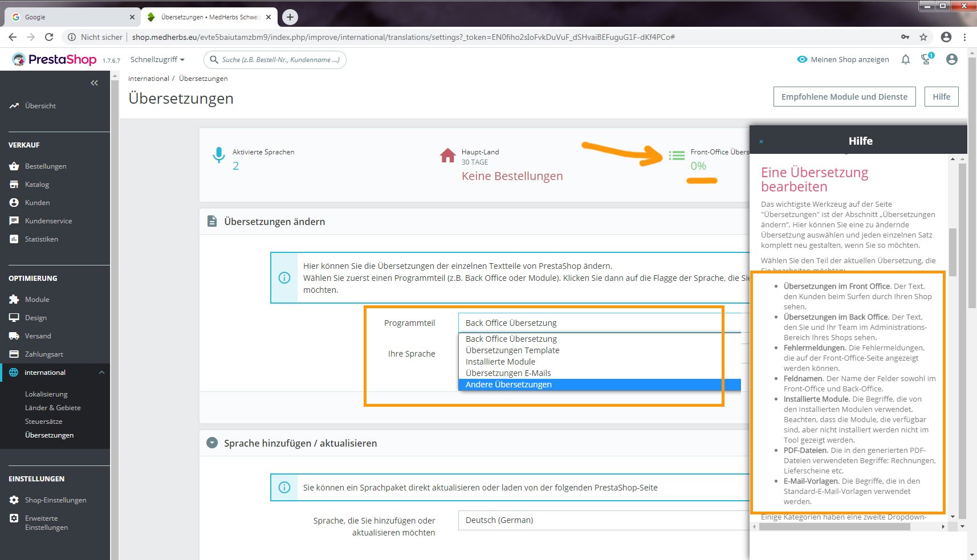The width and height of the screenshot is (977, 560).
Task: Open Chrome three-dot menu
Action: click(964, 37)
